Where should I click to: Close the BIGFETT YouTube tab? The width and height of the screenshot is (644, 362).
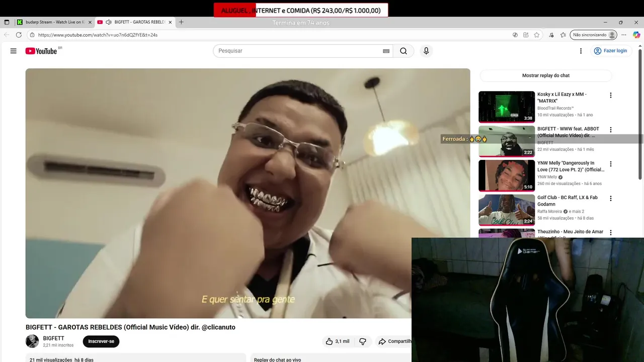170,22
